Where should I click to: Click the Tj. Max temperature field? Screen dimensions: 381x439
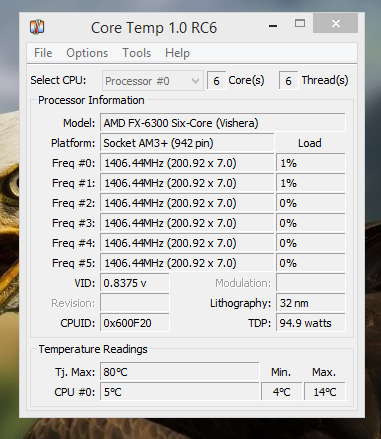click(x=180, y=372)
